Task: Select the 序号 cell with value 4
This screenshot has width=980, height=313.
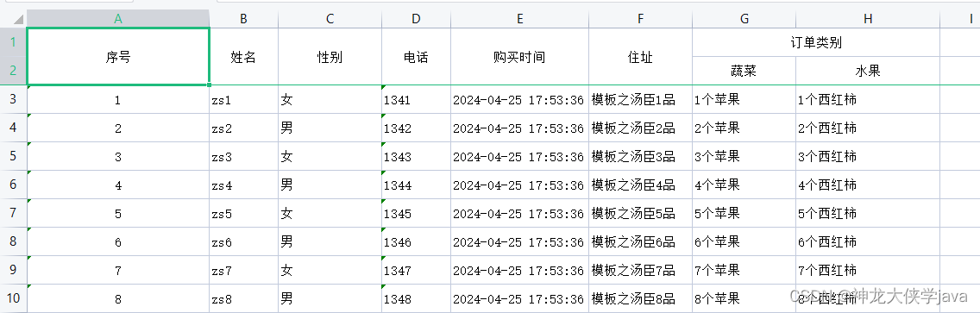Action: pyautogui.click(x=118, y=185)
